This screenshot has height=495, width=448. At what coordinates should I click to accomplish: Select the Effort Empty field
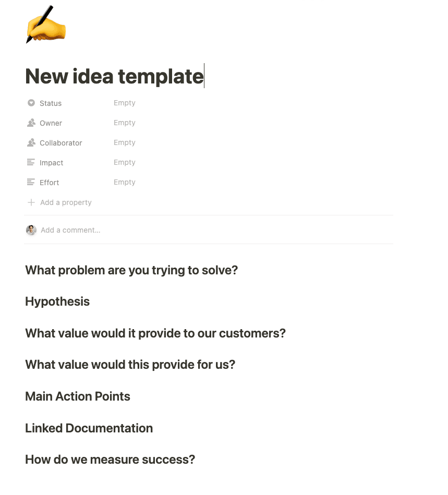[125, 182]
